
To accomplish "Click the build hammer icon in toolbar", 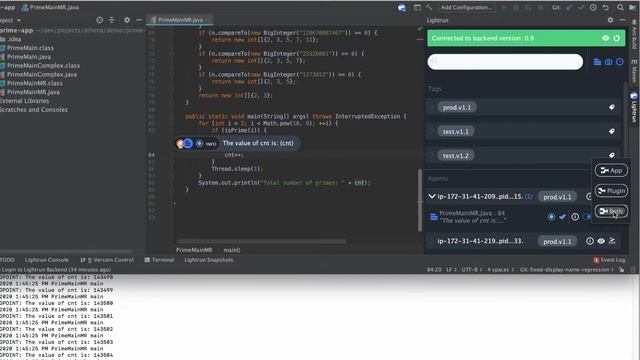I will tap(429, 7).
